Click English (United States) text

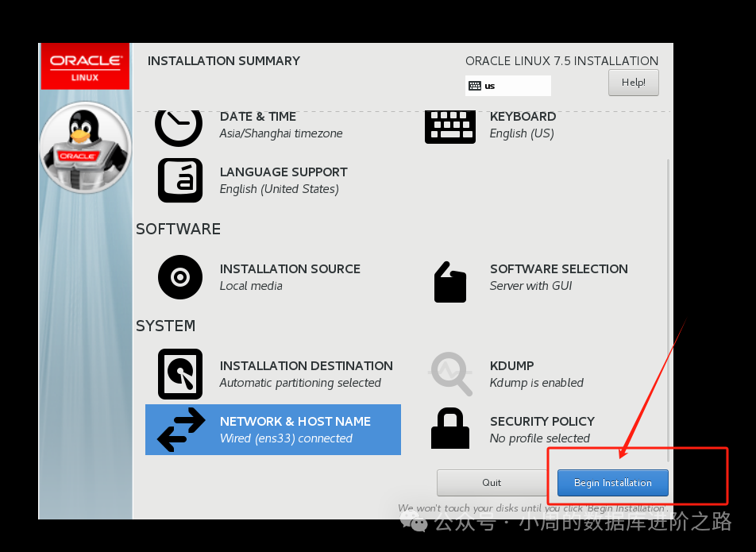[280, 189]
